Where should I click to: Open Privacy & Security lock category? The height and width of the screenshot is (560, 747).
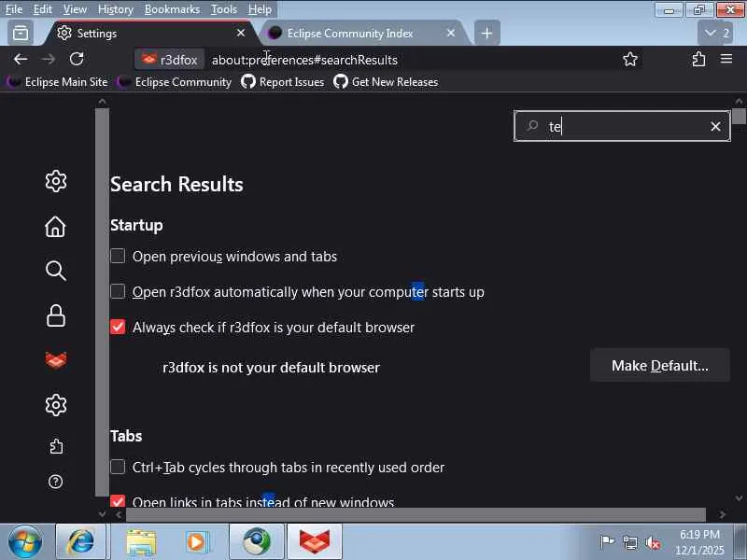[56, 315]
